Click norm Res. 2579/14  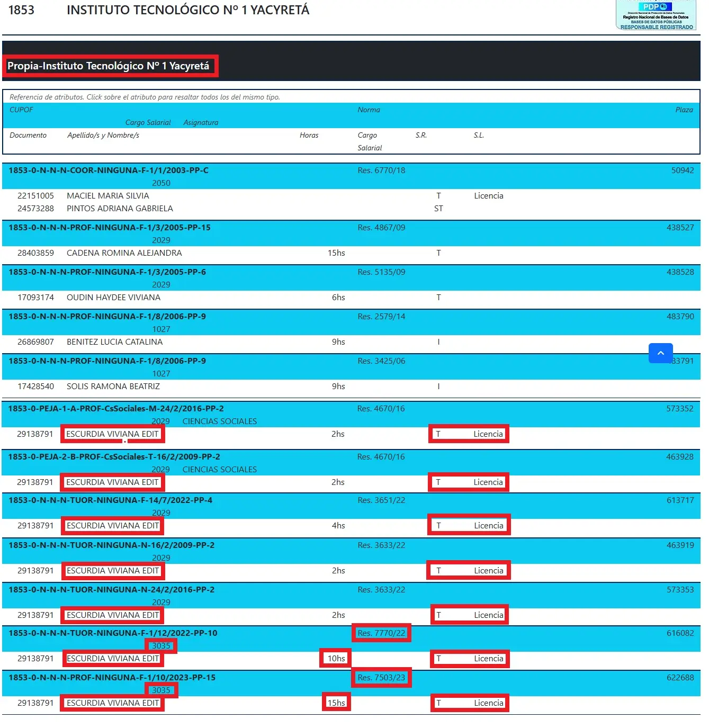[381, 317]
